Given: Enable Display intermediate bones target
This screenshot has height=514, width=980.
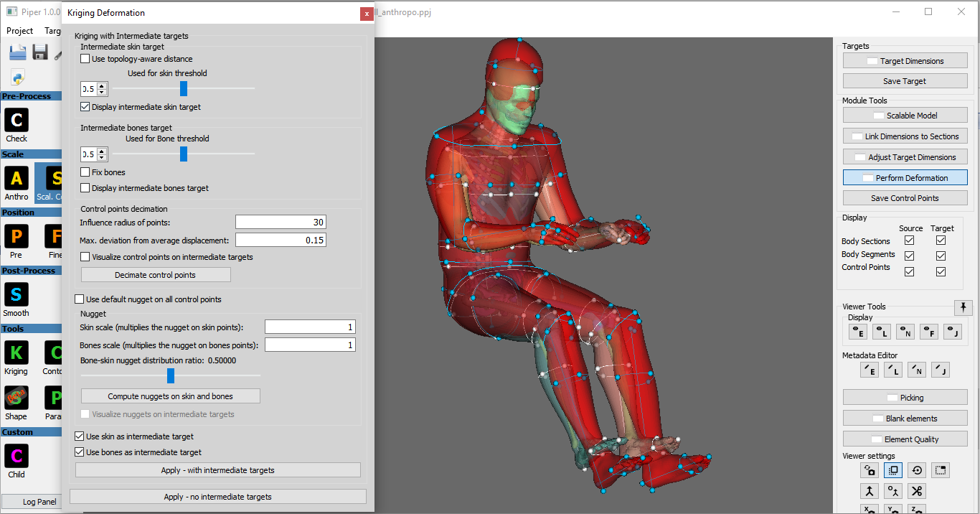Looking at the screenshot, I should [85, 188].
